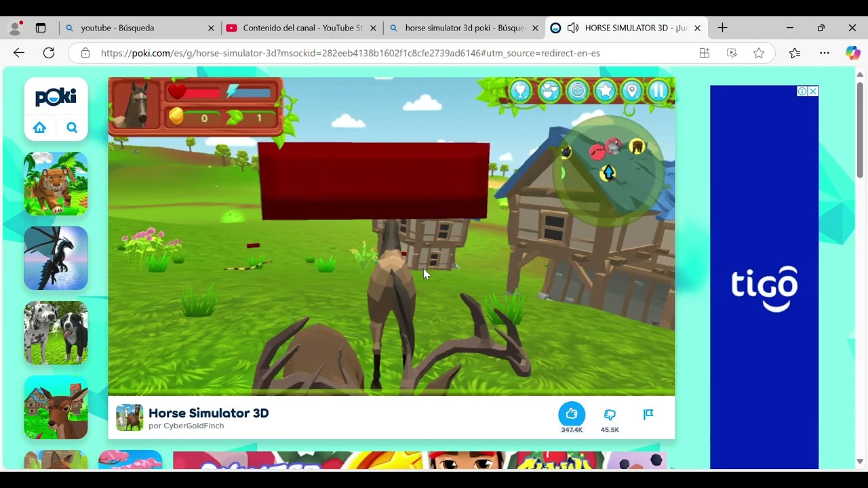
Task: Reload the current page
Action: [x=49, y=53]
